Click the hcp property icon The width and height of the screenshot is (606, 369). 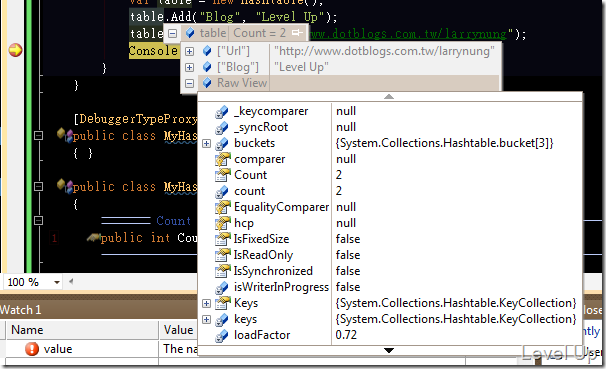point(223,223)
